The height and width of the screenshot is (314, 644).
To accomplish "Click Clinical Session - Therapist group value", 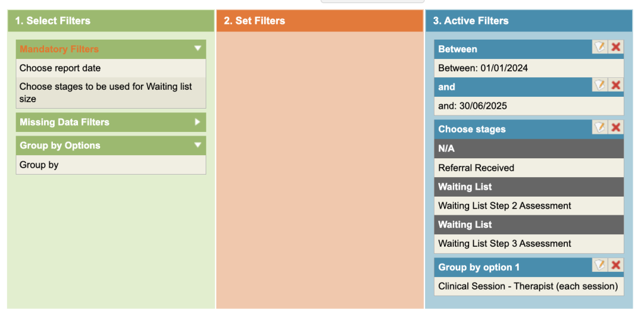I will [528, 286].
